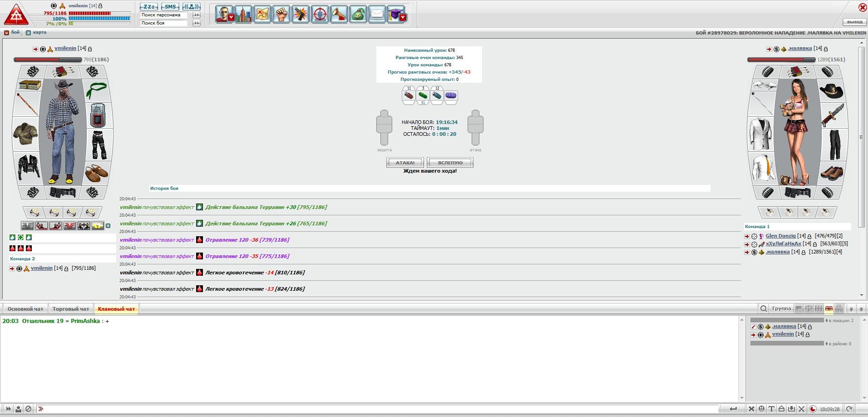Expand the карта section arrow

[28, 33]
